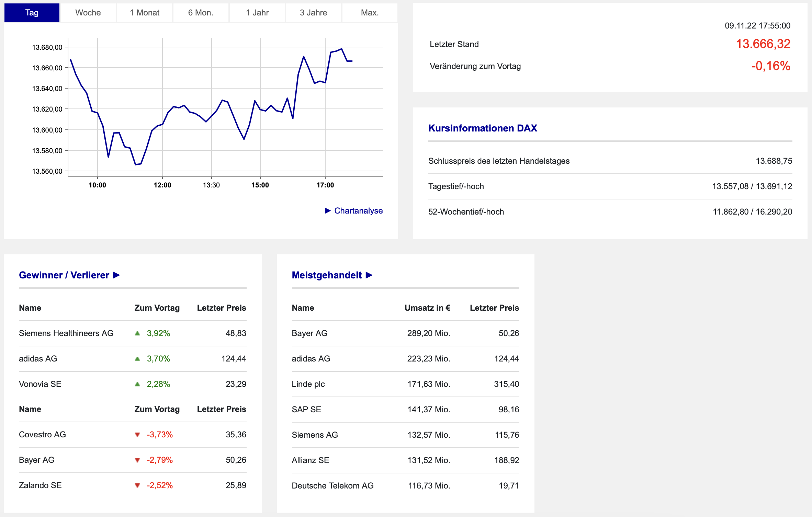Click green up arrow beside Vonovia SE
Viewport: 812px width, 517px height.
[137, 384]
